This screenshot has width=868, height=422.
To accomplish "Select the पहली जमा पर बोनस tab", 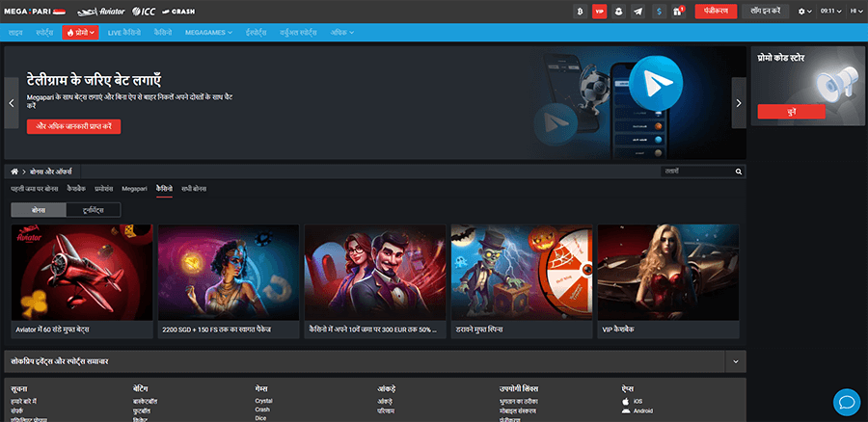I will 35,189.
